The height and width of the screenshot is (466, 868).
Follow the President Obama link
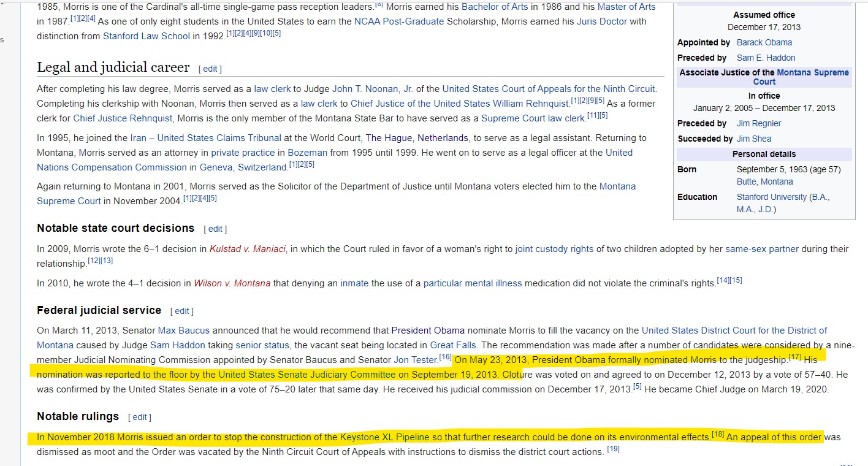[428, 330]
